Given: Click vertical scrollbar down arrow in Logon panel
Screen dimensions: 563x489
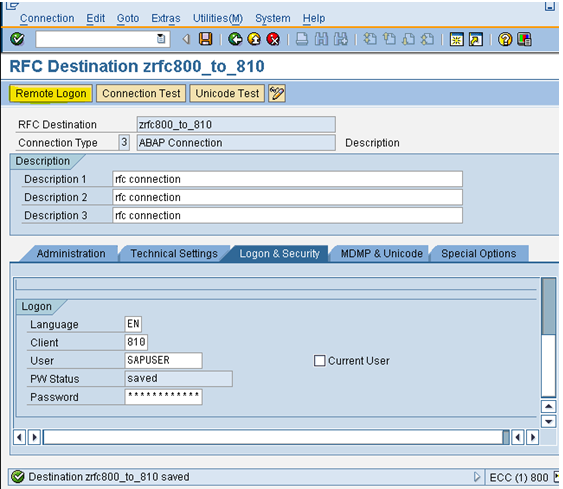Looking at the screenshot, I should click(548, 421).
